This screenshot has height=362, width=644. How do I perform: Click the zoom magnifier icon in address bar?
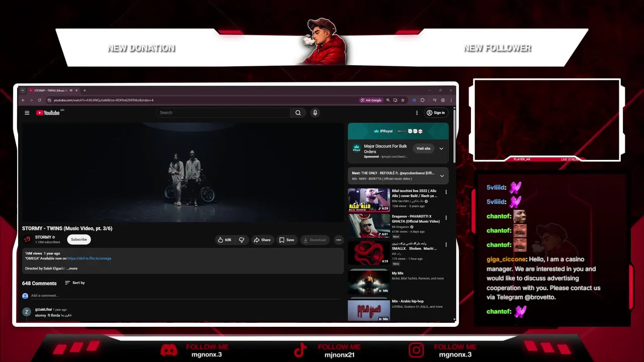388,100
